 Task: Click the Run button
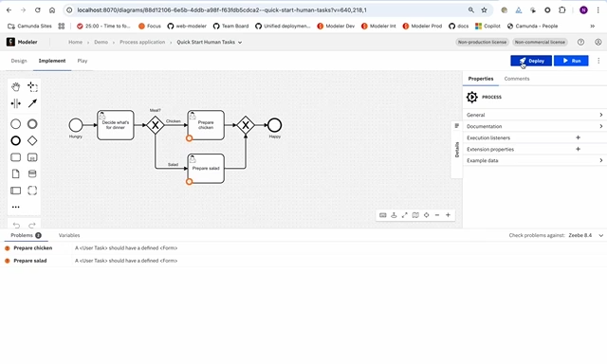pos(571,61)
